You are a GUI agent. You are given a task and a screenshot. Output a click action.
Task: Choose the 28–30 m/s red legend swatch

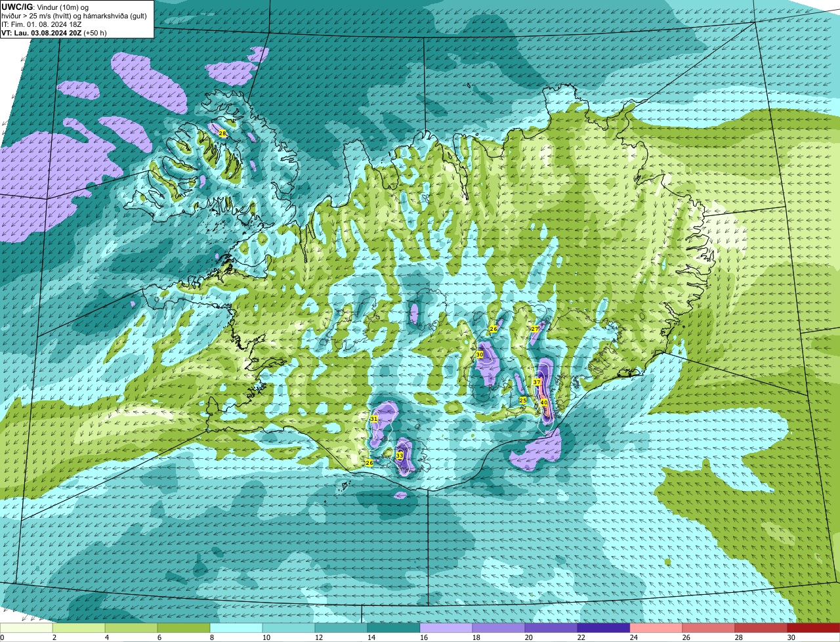pos(761,628)
